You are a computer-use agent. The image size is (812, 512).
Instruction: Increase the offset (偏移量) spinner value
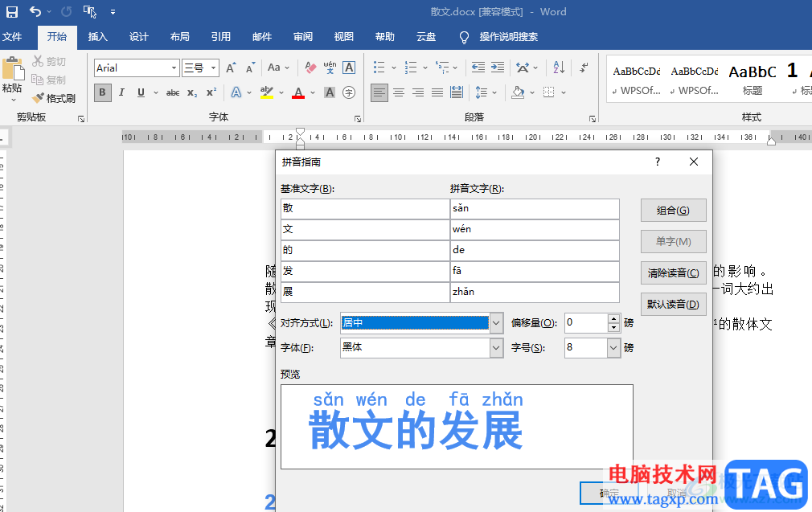pos(613,318)
